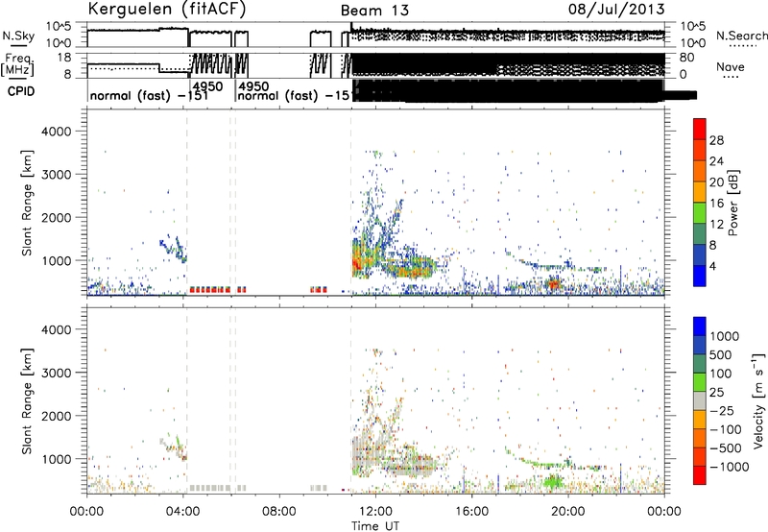
Task: Click the starting "00:00" time label
Action: (x=87, y=512)
